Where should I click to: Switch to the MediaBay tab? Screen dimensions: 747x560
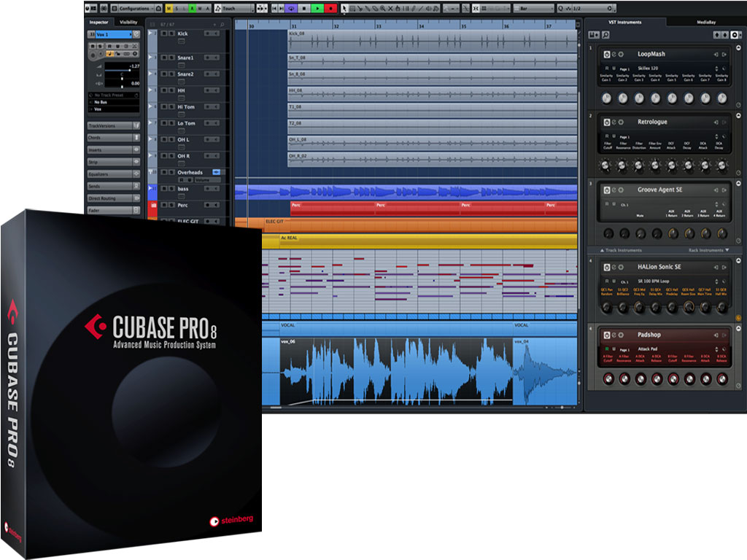706,23
